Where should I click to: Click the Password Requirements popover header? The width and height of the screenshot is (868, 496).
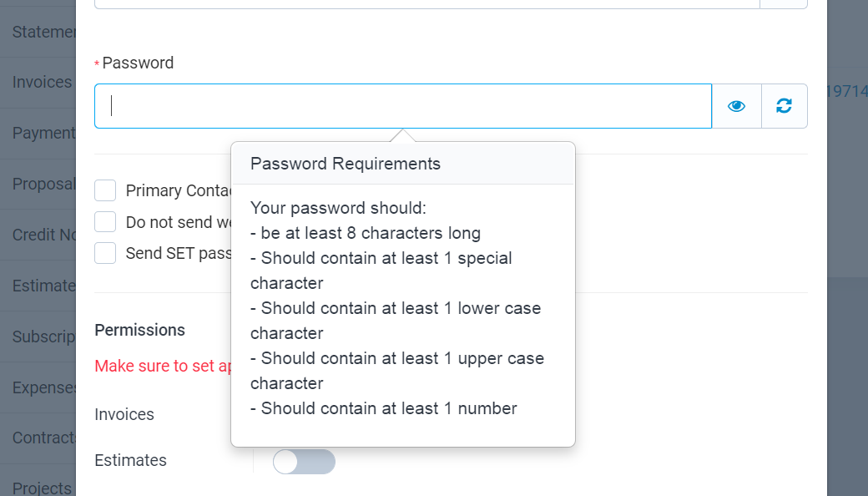(346, 164)
